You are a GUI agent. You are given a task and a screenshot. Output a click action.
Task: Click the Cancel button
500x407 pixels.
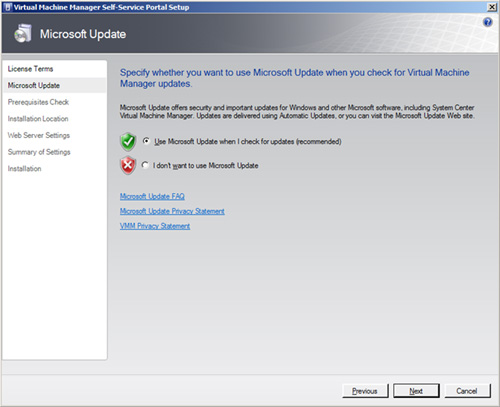467,391
